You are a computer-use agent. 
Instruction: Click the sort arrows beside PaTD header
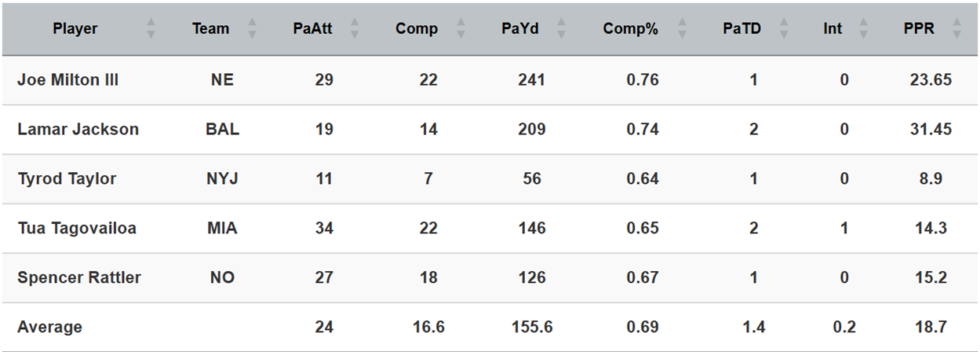[782, 29]
